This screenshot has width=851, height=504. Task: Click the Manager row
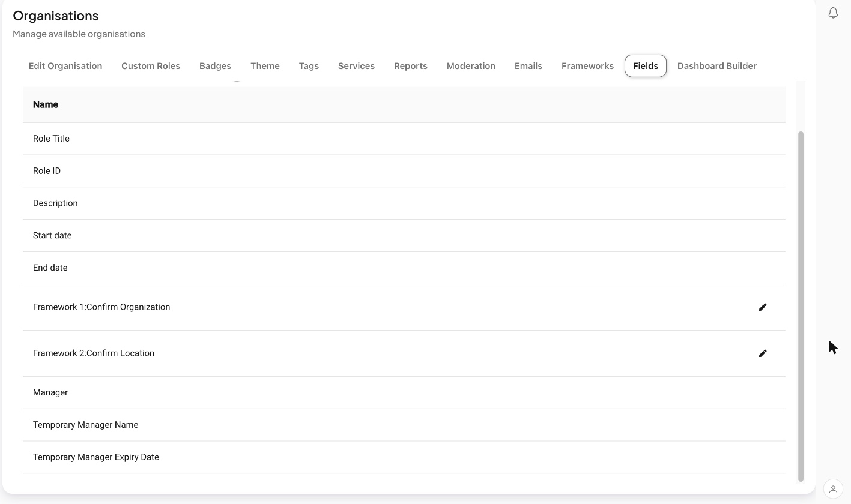coord(404,393)
